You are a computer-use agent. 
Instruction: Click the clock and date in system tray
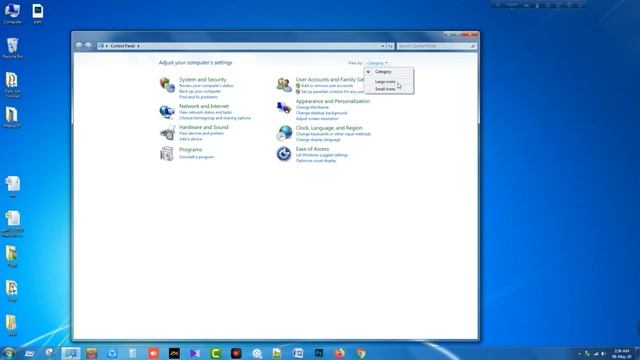[621, 353]
